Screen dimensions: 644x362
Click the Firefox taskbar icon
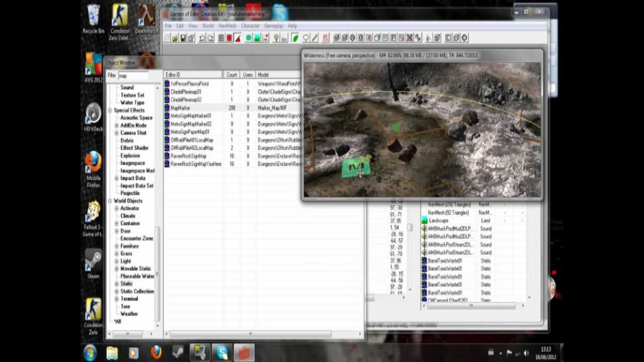coord(156,353)
